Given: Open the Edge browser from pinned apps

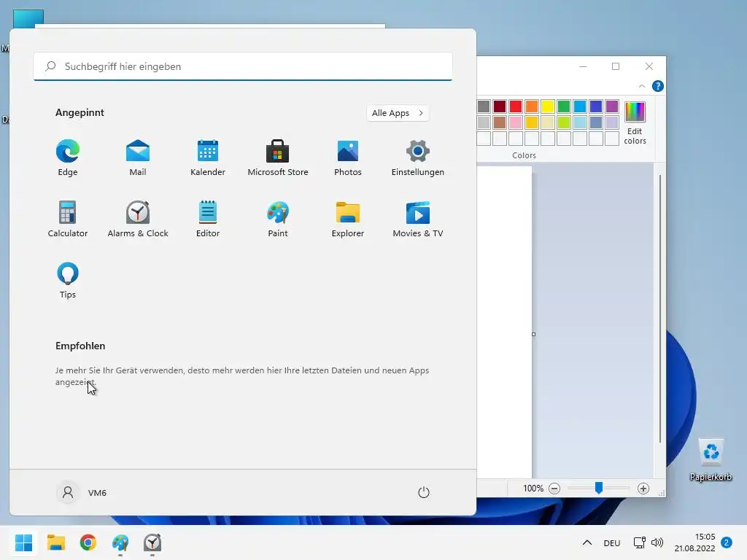Looking at the screenshot, I should coord(68,157).
